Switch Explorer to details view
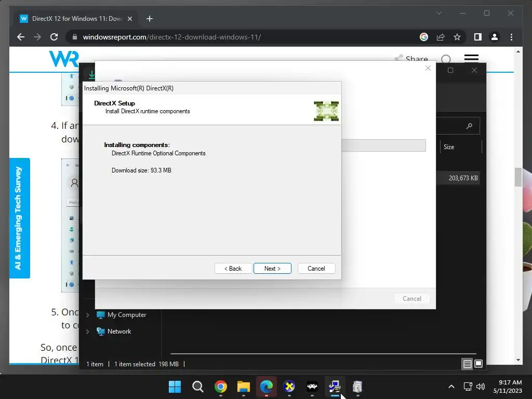The width and height of the screenshot is (532, 399). [467, 364]
